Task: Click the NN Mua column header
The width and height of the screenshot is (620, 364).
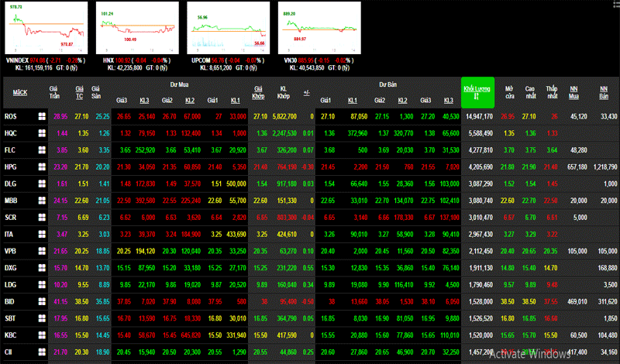Action: point(573,92)
